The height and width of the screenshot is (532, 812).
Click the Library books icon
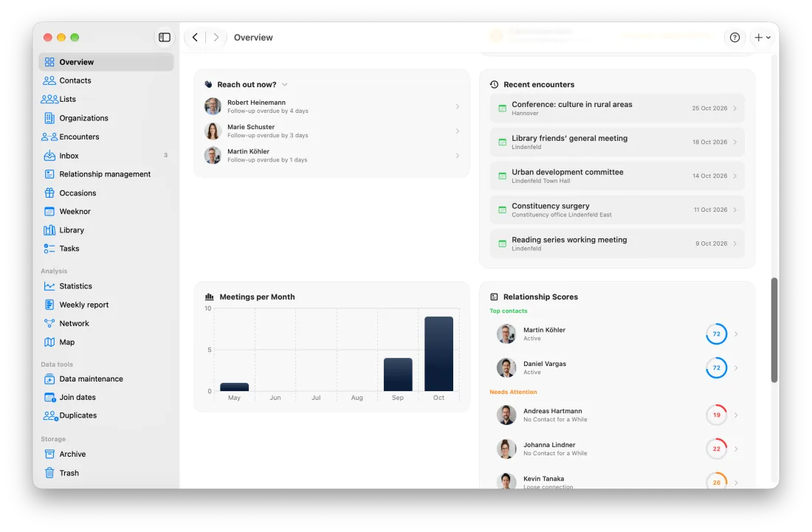[49, 229]
